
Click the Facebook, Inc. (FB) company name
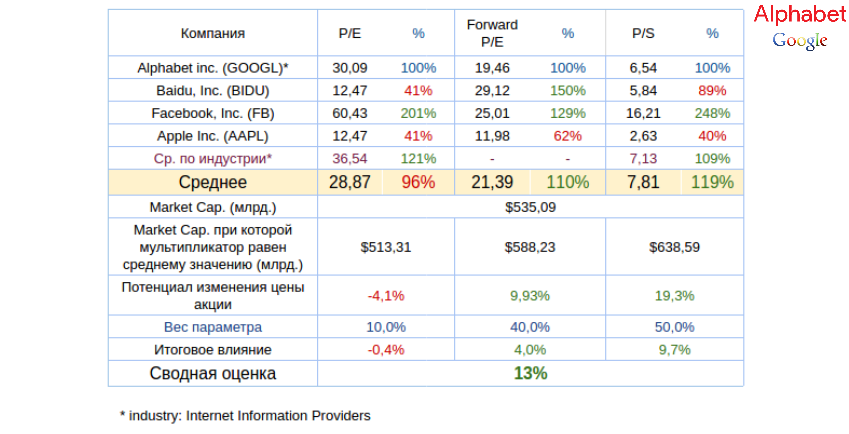[212, 113]
